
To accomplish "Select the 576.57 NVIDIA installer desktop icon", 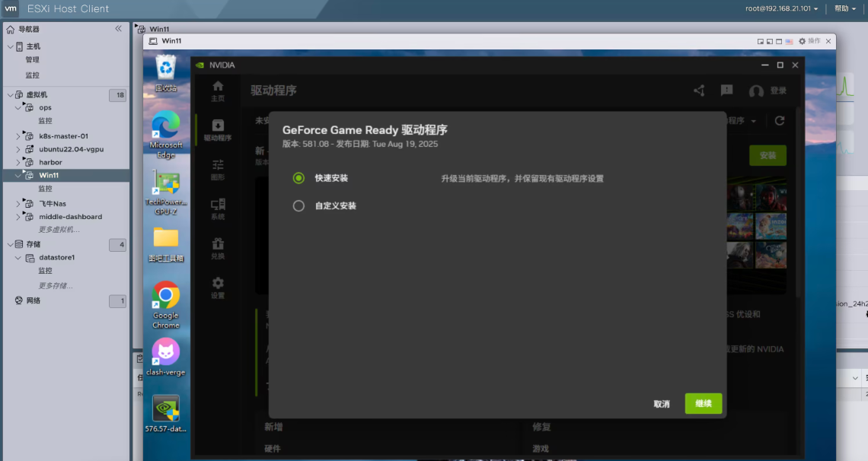I will click(166, 414).
